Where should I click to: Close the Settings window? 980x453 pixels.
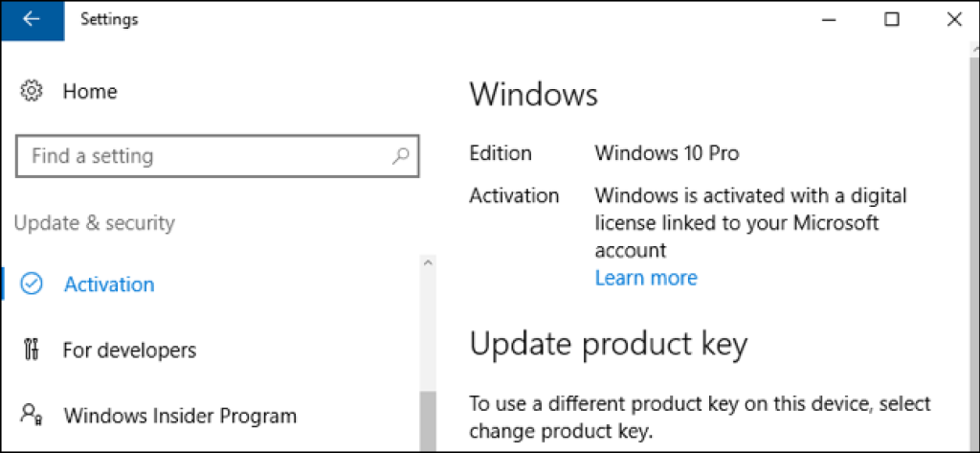coord(954,20)
